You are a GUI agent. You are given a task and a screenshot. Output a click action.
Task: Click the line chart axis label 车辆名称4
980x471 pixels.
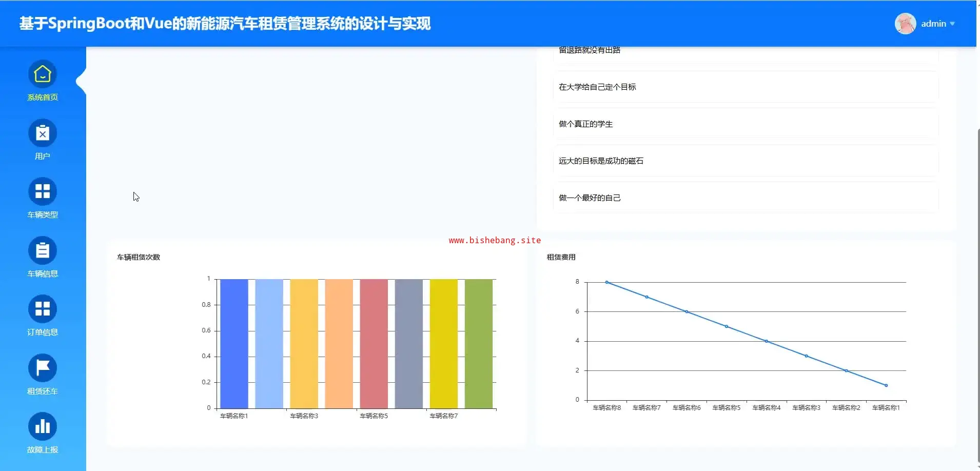767,408
